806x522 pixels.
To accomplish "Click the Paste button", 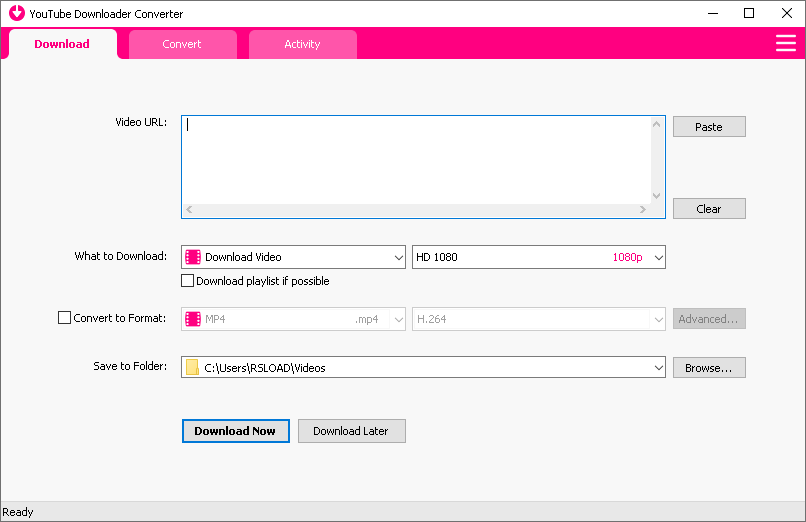I will 709,127.
